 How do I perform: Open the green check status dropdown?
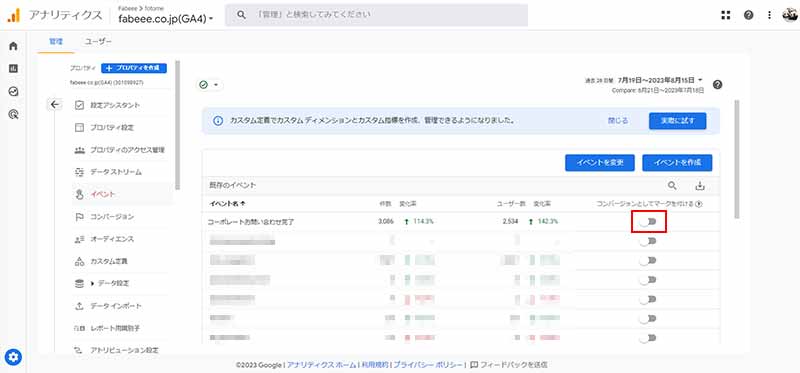210,85
